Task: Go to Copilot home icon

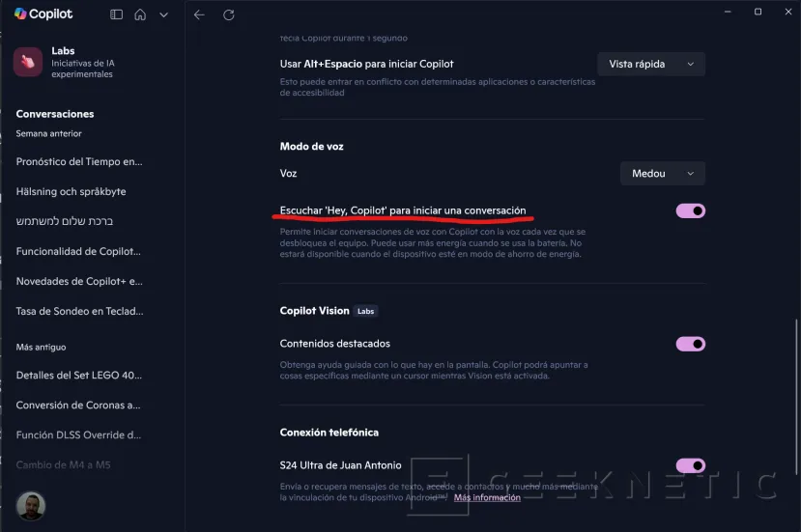Action: pyautogui.click(x=140, y=14)
